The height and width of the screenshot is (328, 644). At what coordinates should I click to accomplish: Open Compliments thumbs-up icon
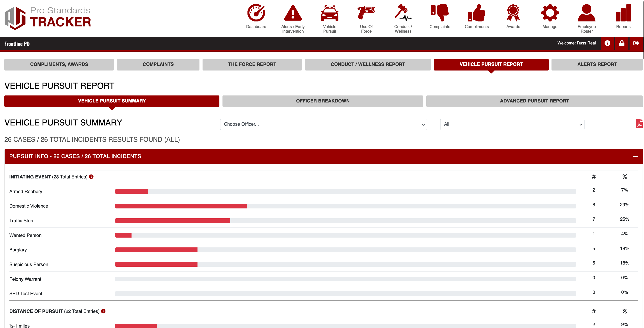pyautogui.click(x=477, y=13)
